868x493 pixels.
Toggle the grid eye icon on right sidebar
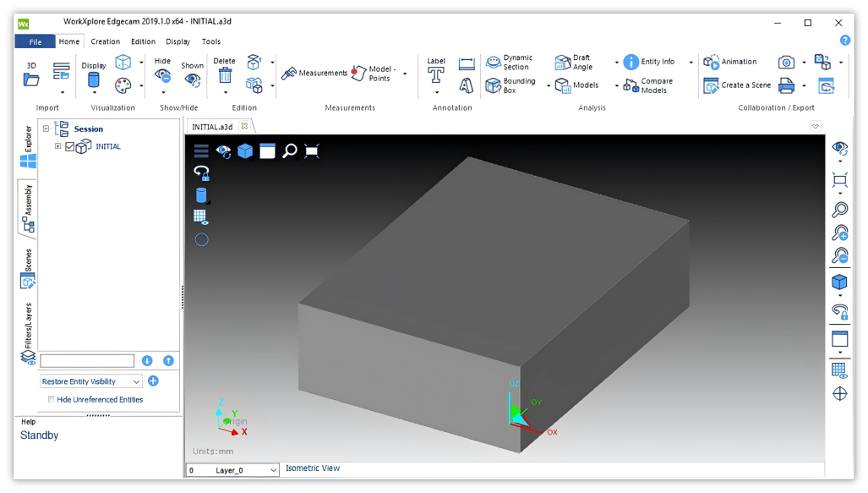[840, 370]
